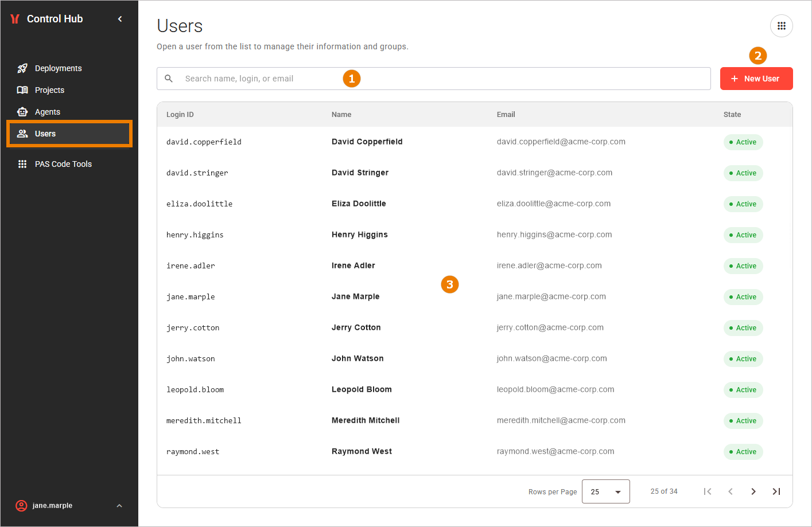Image resolution: width=812 pixels, height=527 pixels.
Task: Click the Projects book icon
Action: (22, 90)
